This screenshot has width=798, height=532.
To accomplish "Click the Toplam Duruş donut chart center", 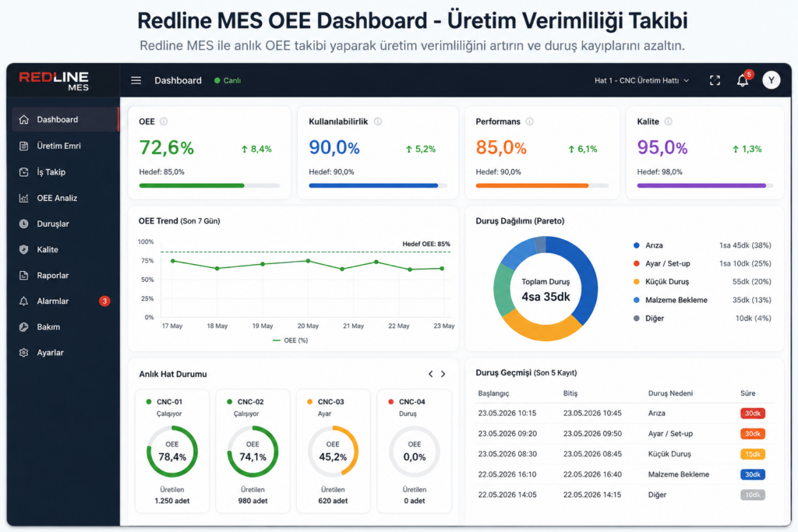I will point(546,290).
